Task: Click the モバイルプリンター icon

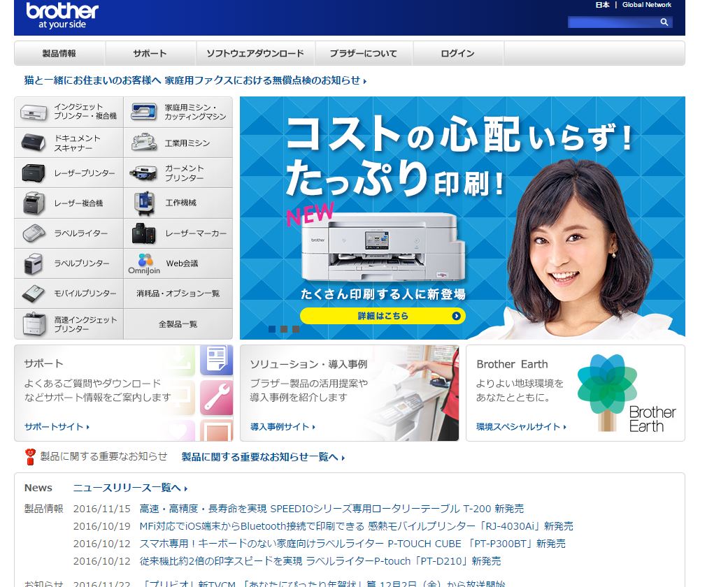Action: point(34,293)
